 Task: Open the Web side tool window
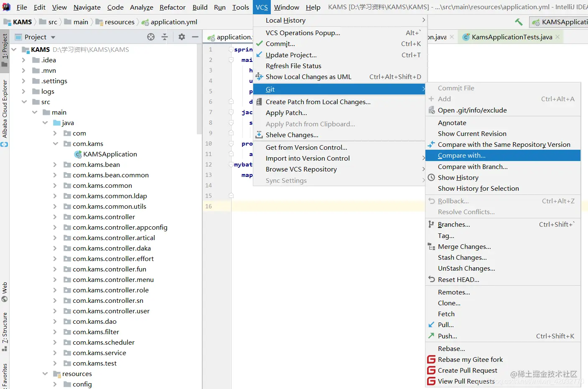(5, 292)
